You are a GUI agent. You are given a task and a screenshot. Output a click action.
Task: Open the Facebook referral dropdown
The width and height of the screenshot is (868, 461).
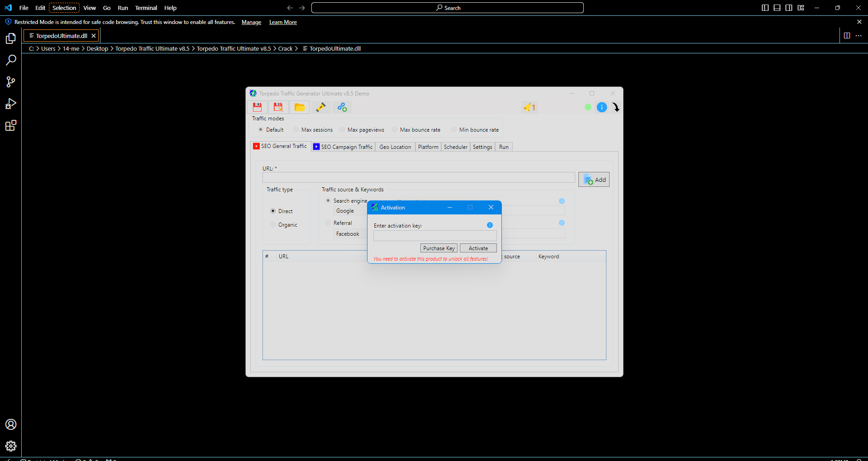pyautogui.click(x=350, y=234)
